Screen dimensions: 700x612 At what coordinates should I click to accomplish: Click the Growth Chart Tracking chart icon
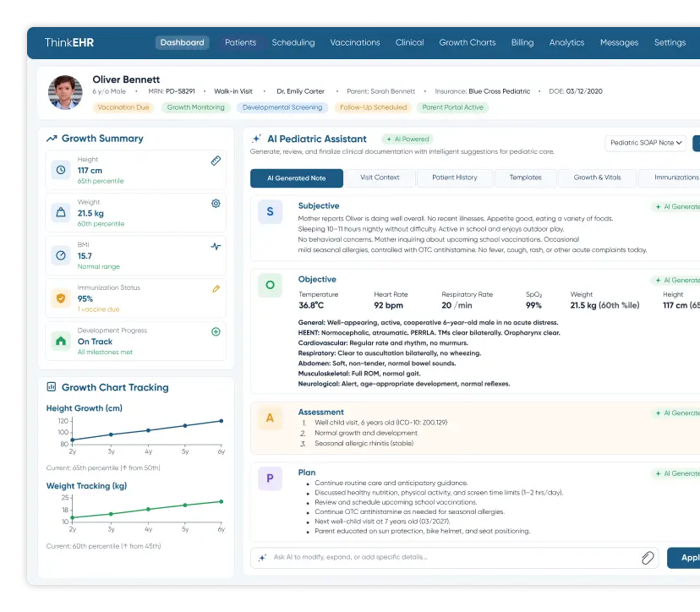pyautogui.click(x=52, y=387)
